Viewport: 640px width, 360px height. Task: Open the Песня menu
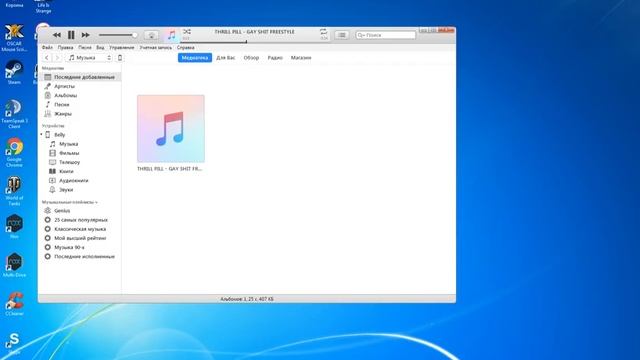pyautogui.click(x=85, y=48)
